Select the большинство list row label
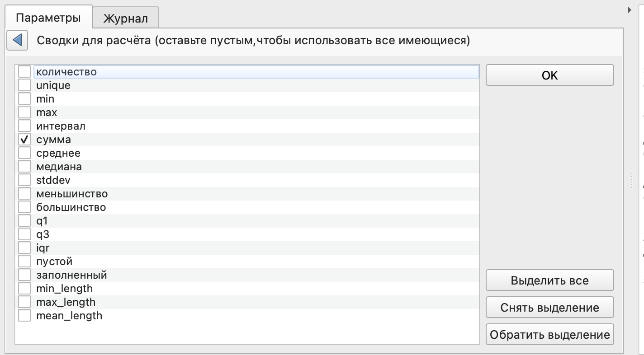Image resolution: width=644 pixels, height=355 pixels. click(71, 207)
